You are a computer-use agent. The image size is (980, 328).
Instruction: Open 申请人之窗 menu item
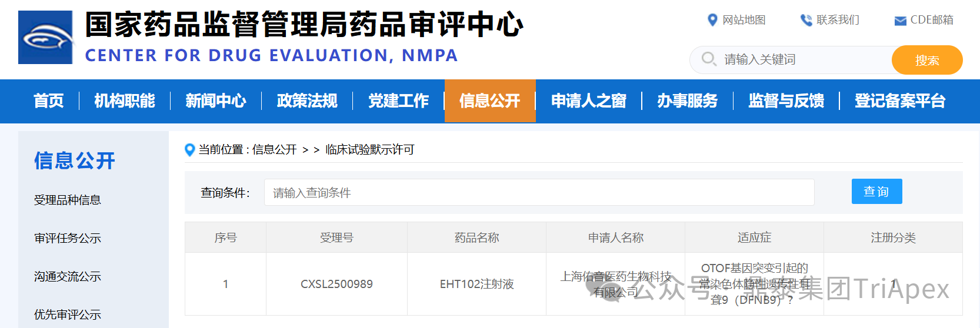click(x=588, y=101)
